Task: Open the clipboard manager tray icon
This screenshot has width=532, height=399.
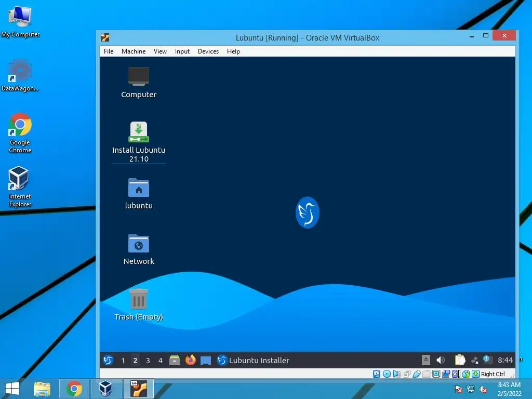Action: [x=460, y=360]
